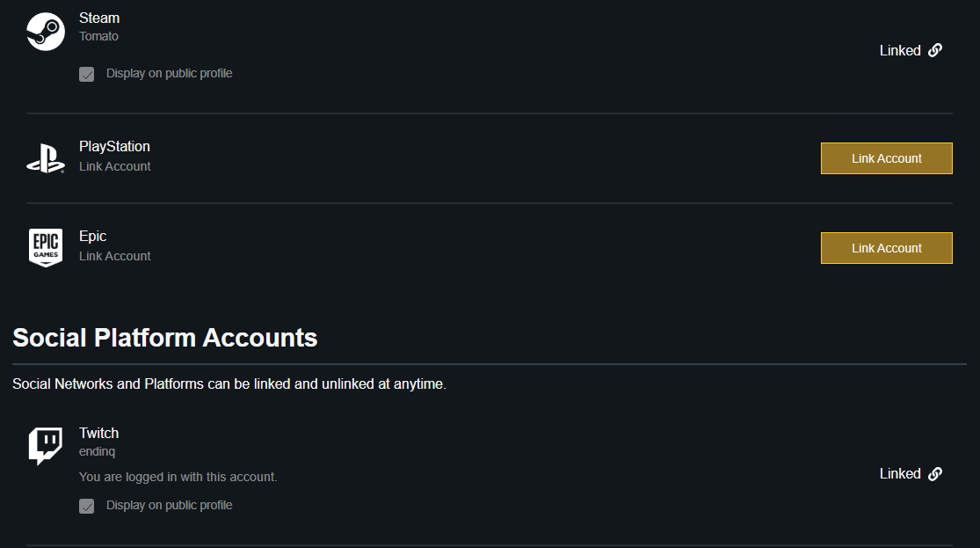The width and height of the screenshot is (980, 548).
Task: Select the Twitch username endinq
Action: click(97, 451)
